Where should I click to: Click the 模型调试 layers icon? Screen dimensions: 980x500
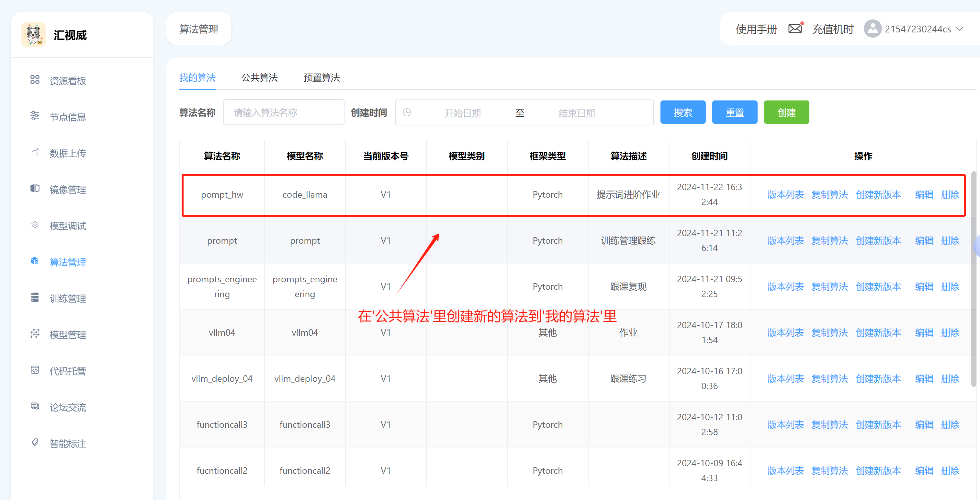(35, 225)
